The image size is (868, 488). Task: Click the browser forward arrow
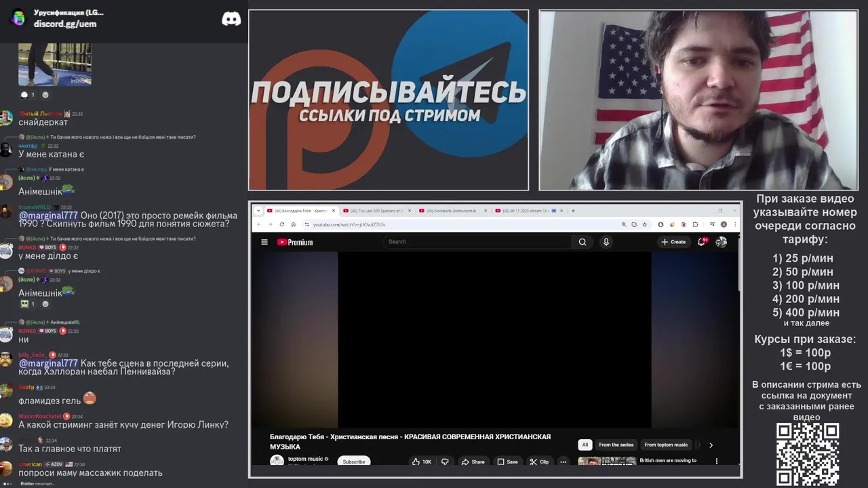(270, 224)
